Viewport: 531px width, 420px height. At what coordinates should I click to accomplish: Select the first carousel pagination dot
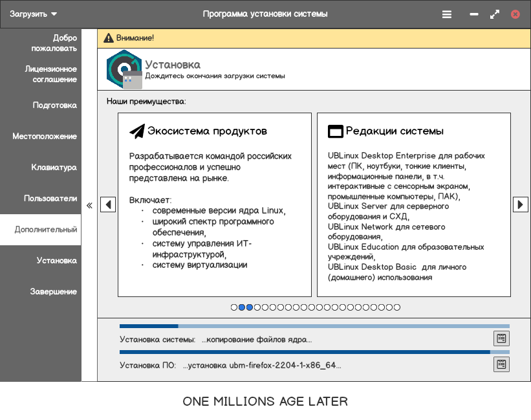coord(234,307)
